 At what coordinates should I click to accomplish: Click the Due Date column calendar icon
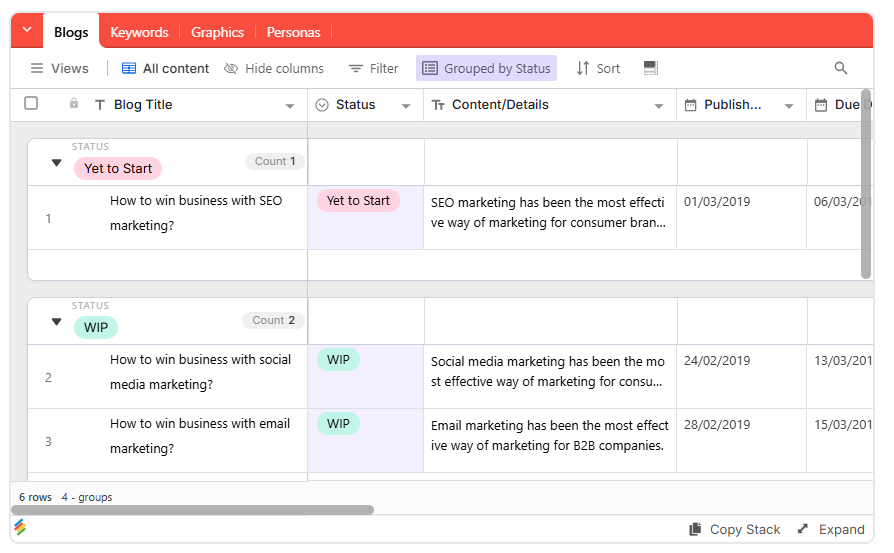pos(820,105)
